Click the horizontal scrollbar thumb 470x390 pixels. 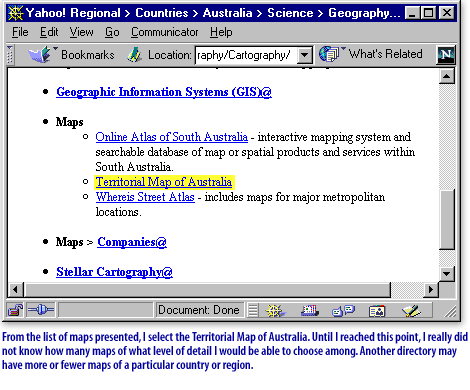(x=207, y=289)
